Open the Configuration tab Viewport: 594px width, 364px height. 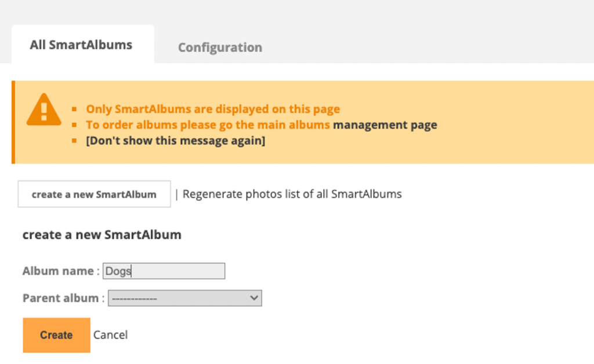point(220,48)
